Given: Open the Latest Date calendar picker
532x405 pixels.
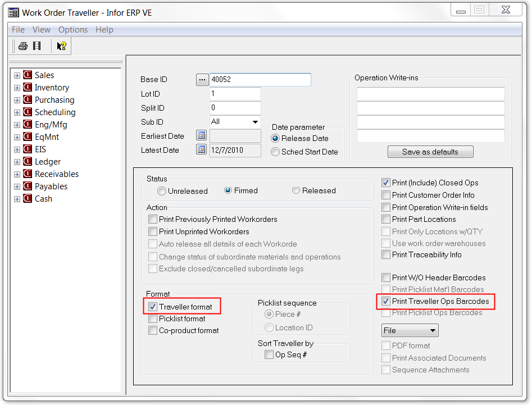Looking at the screenshot, I should (x=202, y=149).
